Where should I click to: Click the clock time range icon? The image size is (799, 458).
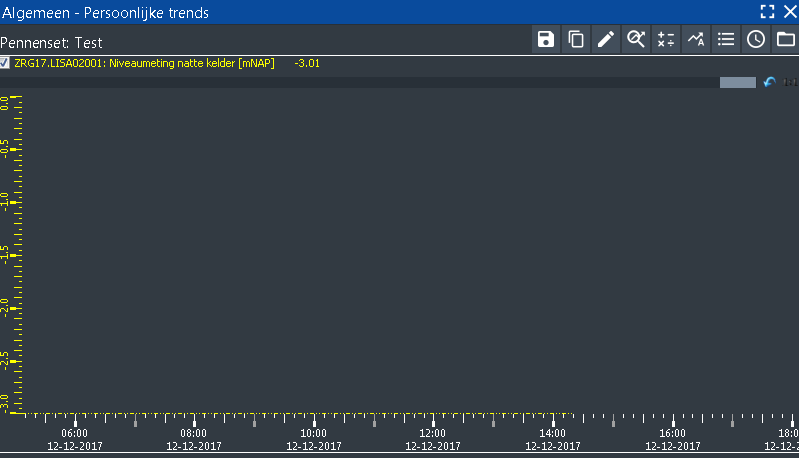coord(756,40)
